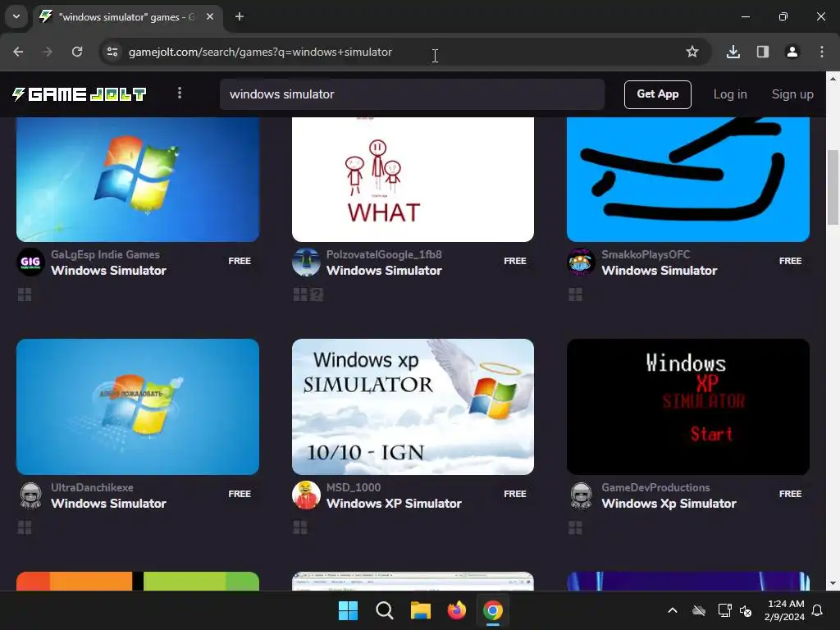The width and height of the screenshot is (840, 630).
Task: Click UltraDanchikexe avatar
Action: coord(30,495)
